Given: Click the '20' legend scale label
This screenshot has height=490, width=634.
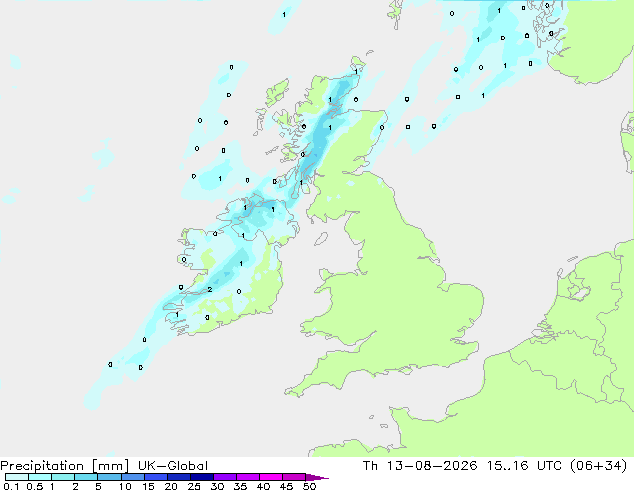Looking at the screenshot, I should 171,486.
